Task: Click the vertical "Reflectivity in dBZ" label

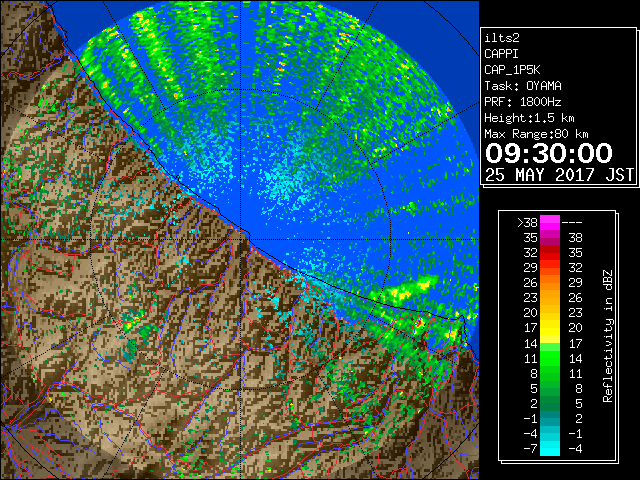Action: point(607,336)
